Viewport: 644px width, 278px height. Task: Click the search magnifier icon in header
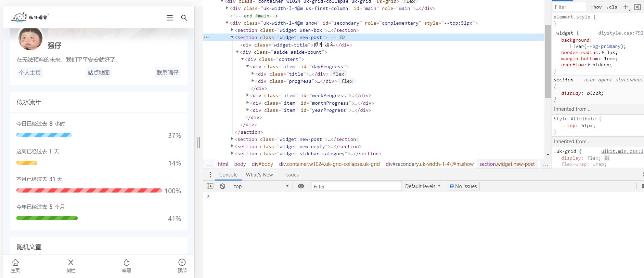tap(184, 18)
